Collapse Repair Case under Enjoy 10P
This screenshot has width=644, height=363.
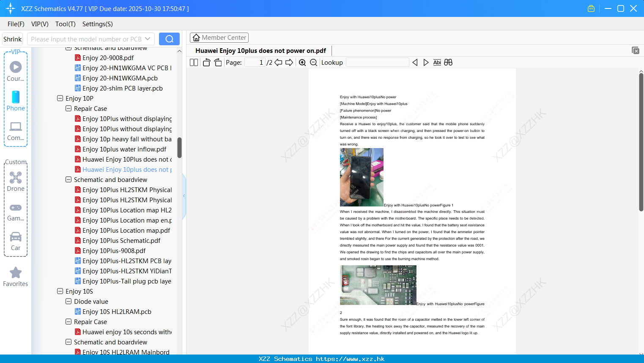68,108
